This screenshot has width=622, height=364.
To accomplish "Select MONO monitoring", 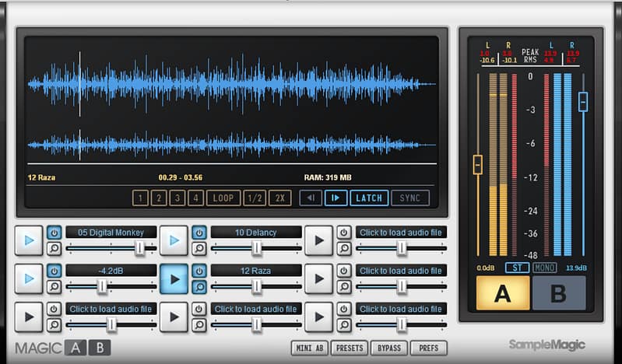I will [545, 268].
